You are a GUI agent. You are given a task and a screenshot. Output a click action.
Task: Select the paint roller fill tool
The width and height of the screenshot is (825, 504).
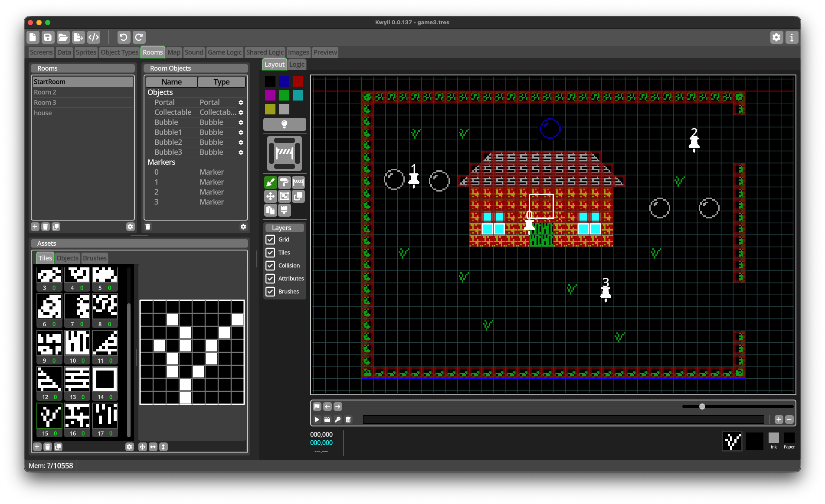tap(284, 182)
